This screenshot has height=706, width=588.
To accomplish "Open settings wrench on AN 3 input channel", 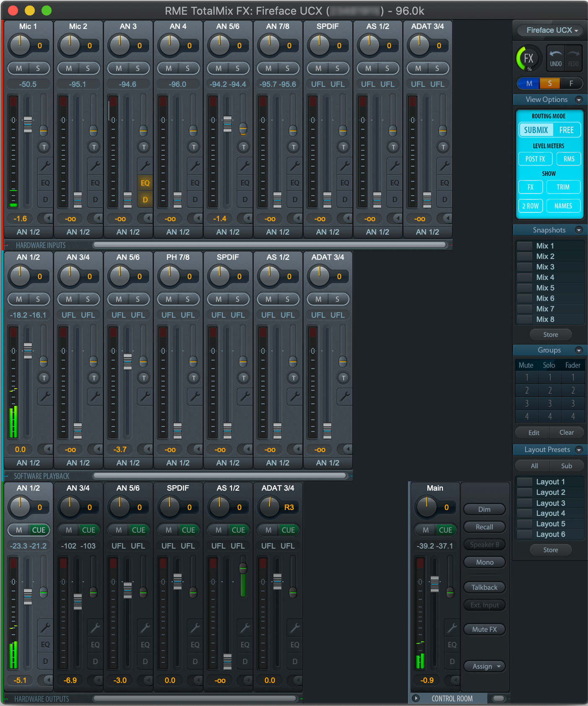I will click(145, 165).
